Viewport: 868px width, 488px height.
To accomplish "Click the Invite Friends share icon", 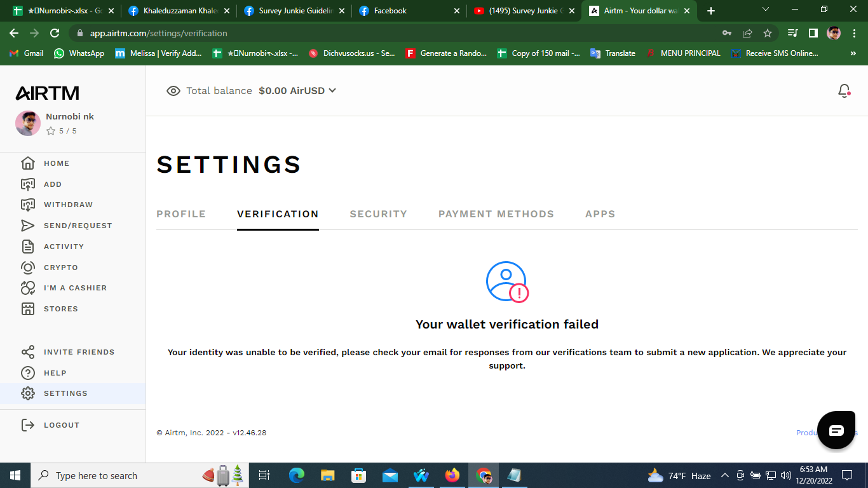I will pyautogui.click(x=28, y=352).
